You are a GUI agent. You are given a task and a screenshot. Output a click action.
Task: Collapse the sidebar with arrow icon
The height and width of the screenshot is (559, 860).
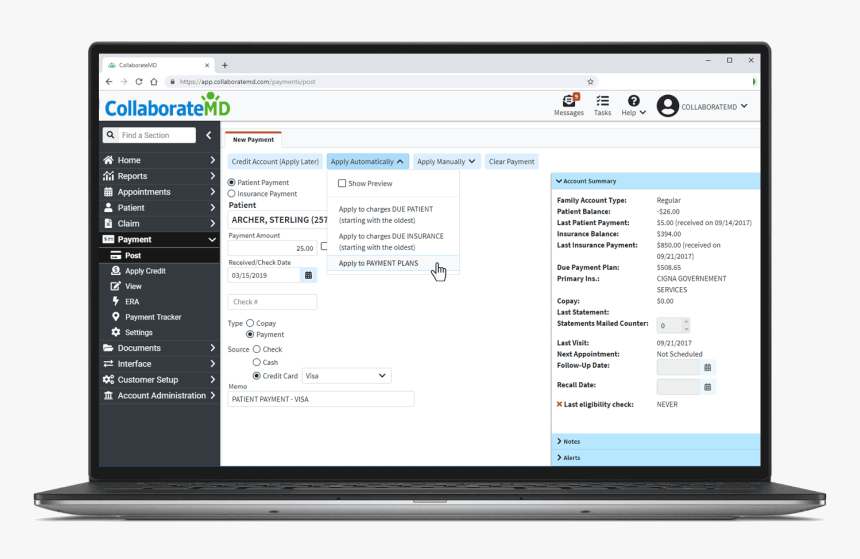pyautogui.click(x=208, y=135)
